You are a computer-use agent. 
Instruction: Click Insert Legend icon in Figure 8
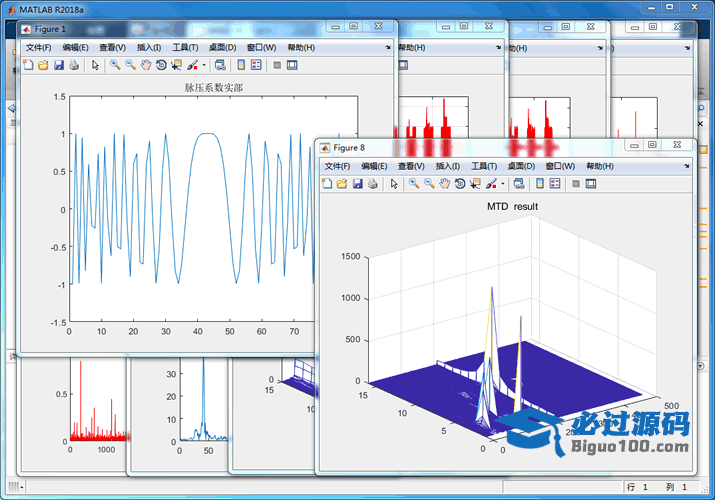(x=556, y=184)
